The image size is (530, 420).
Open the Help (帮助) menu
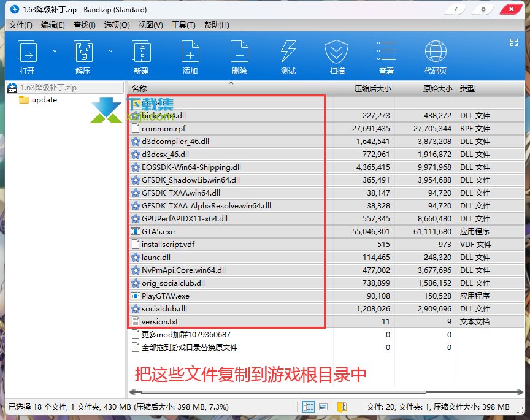click(x=217, y=25)
